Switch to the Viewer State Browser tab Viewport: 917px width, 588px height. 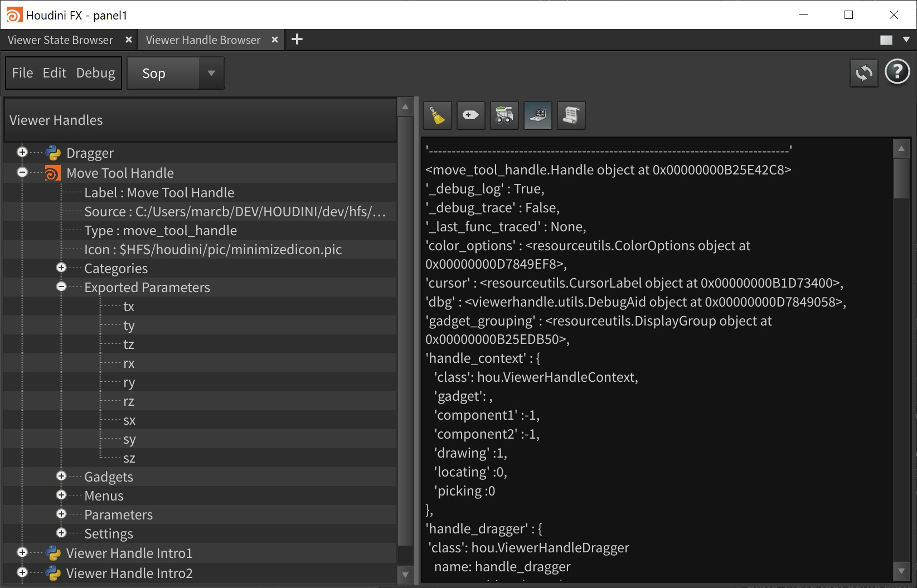point(60,40)
